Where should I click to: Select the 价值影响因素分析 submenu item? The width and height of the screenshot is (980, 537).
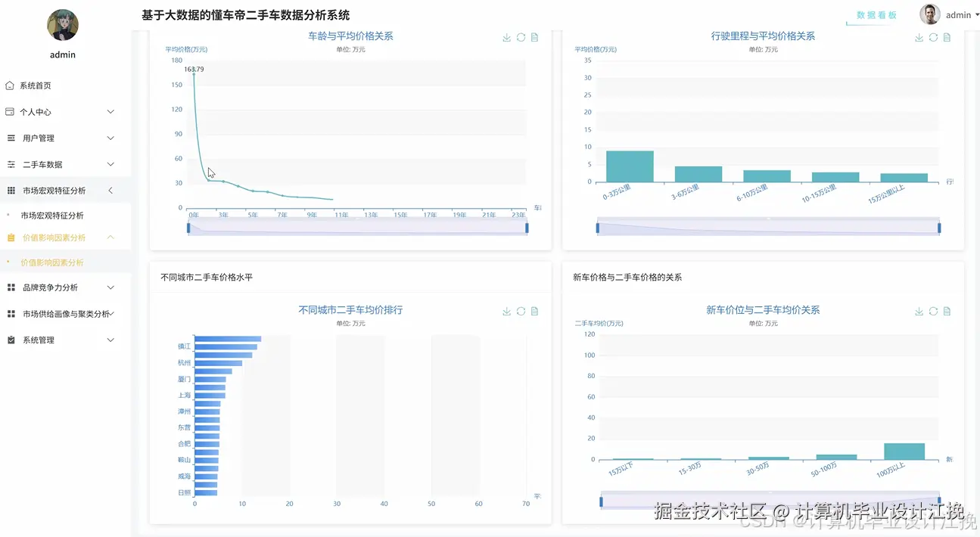click(52, 262)
